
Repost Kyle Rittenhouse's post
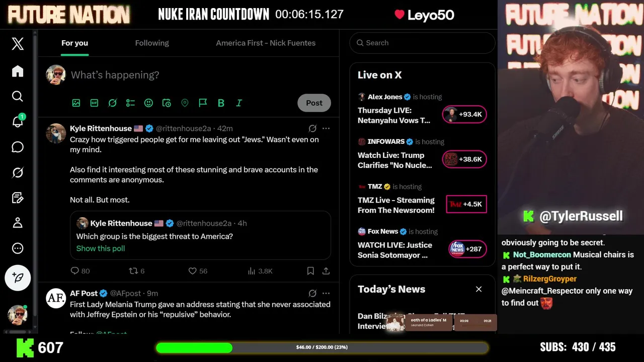(x=136, y=271)
